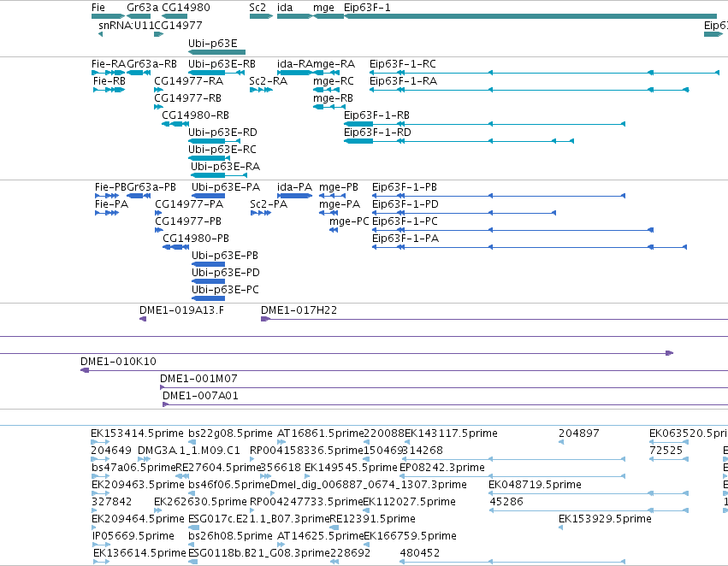Select the Eip63F-1-RA transcript
This screenshot has width=728, height=566.
[530, 90]
